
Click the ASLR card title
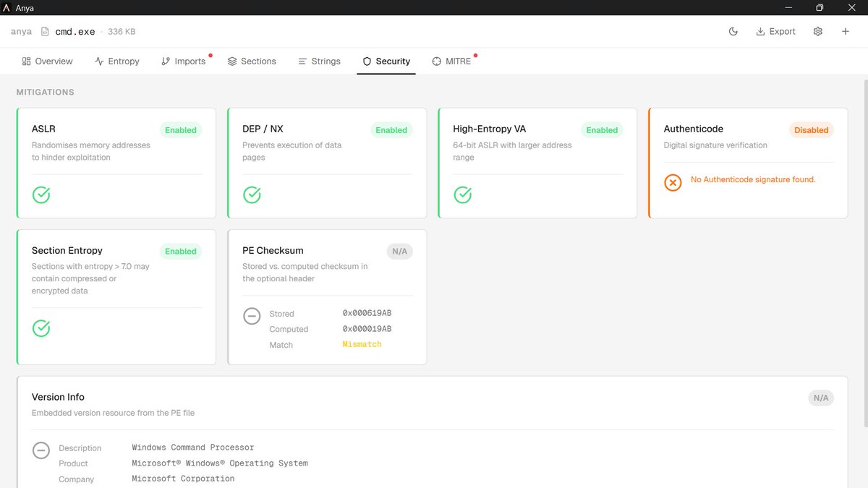43,129
